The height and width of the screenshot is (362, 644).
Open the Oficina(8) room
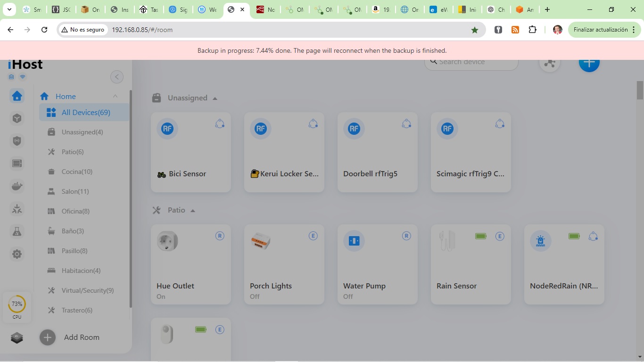[84, 211]
